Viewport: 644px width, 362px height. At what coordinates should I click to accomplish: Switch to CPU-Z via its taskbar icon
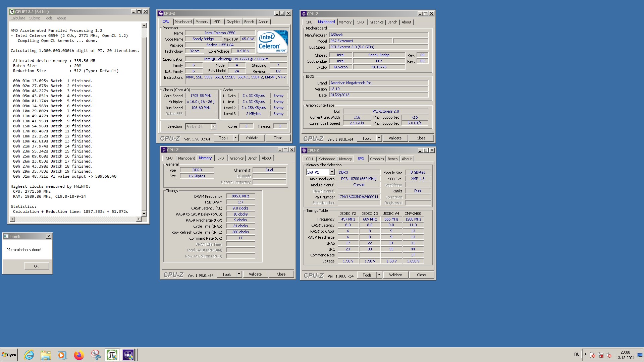point(128,355)
